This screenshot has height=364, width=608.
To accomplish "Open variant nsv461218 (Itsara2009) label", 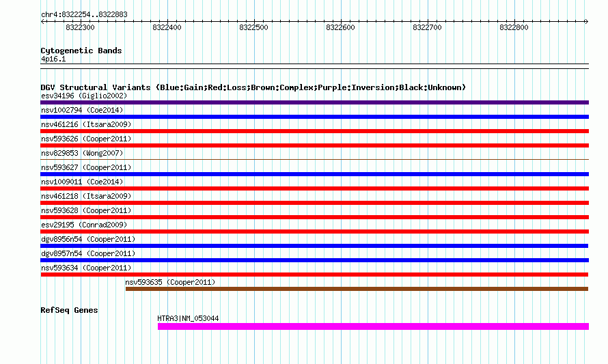I will [x=86, y=196].
